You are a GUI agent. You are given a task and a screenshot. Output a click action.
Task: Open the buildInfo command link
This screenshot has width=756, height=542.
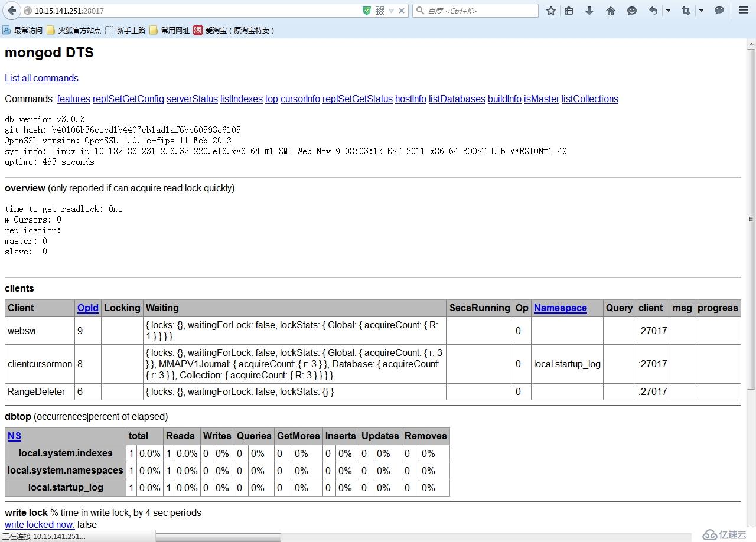coord(504,99)
